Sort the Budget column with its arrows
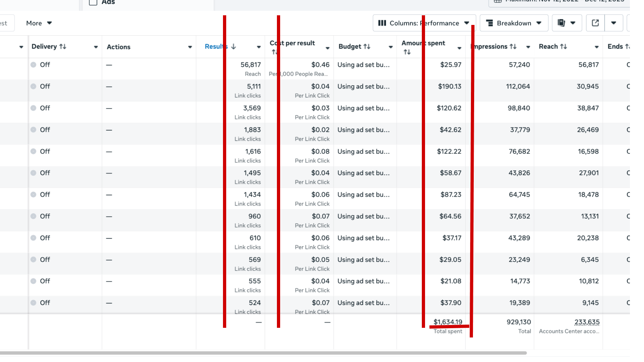 tap(367, 47)
